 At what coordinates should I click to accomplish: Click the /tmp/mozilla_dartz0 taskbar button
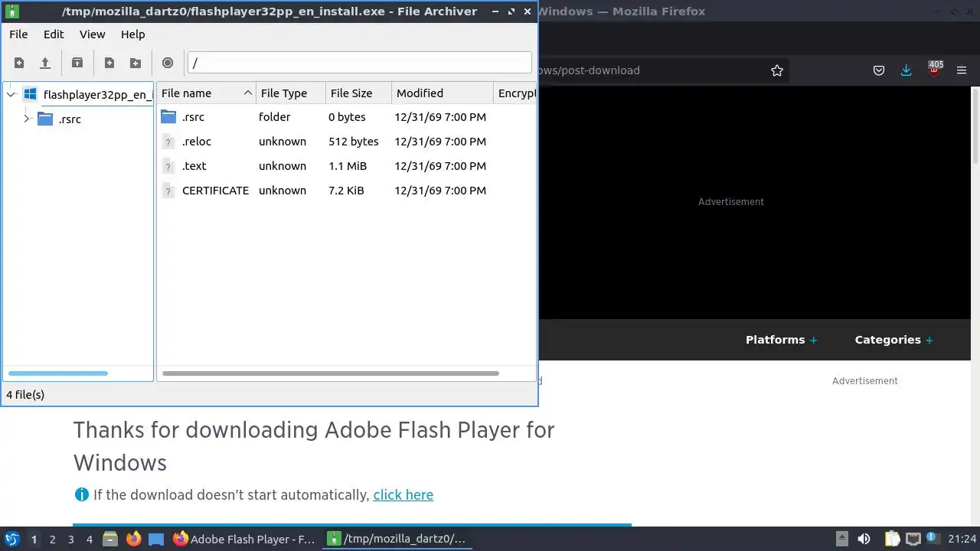pyautogui.click(x=397, y=540)
